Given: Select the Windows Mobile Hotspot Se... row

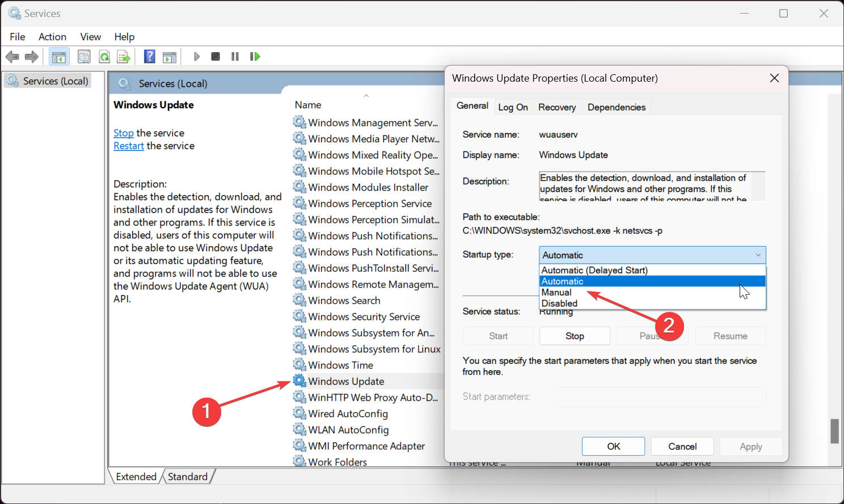Looking at the screenshot, I should [x=367, y=171].
